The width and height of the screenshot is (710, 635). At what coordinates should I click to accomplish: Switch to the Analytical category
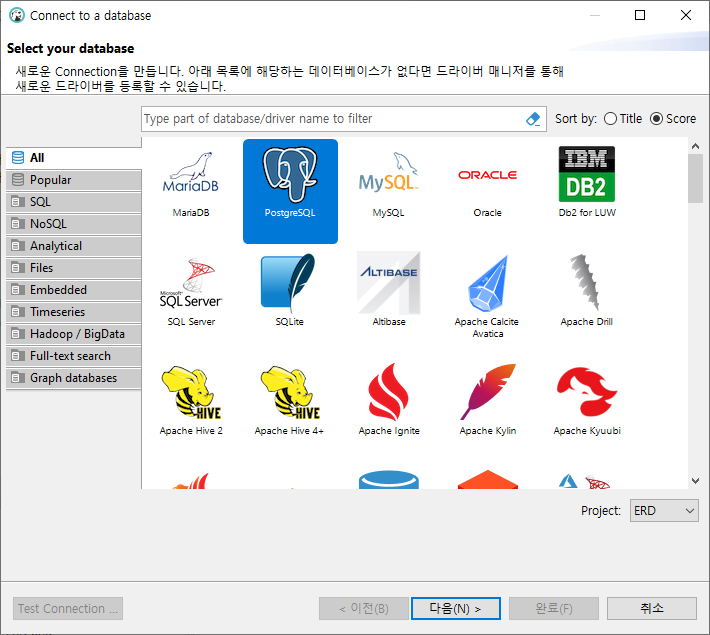74,246
